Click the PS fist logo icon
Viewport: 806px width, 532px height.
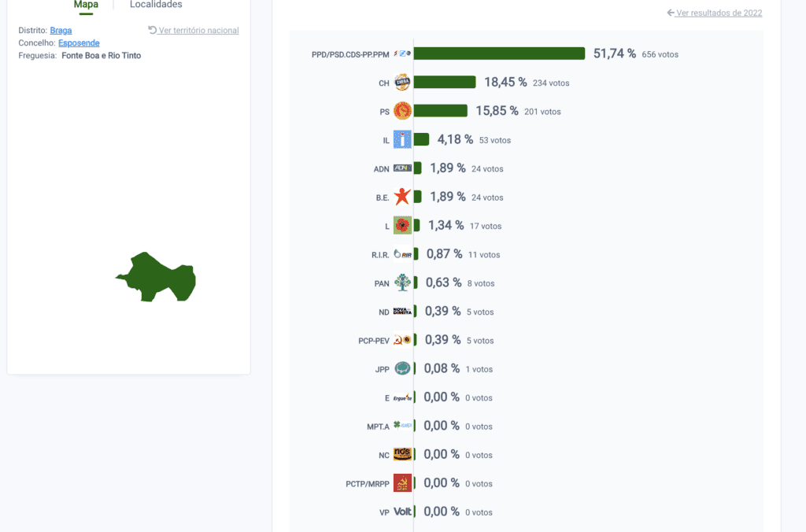(402, 111)
